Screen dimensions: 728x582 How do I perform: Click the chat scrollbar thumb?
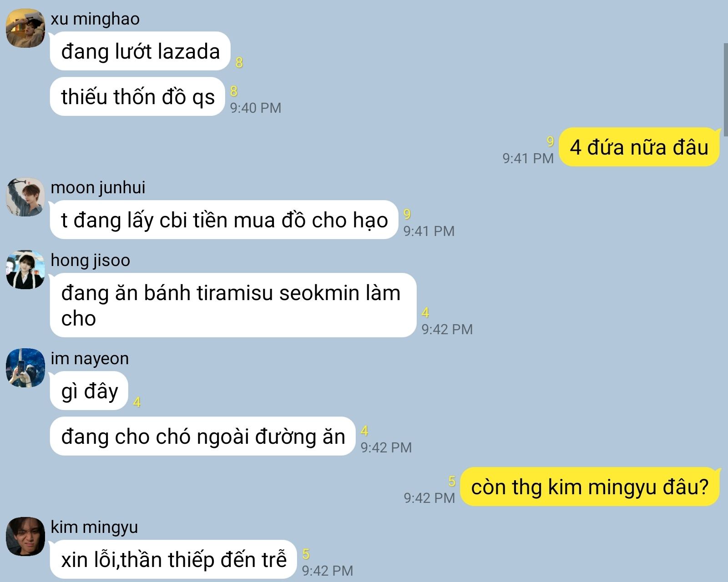point(725,86)
